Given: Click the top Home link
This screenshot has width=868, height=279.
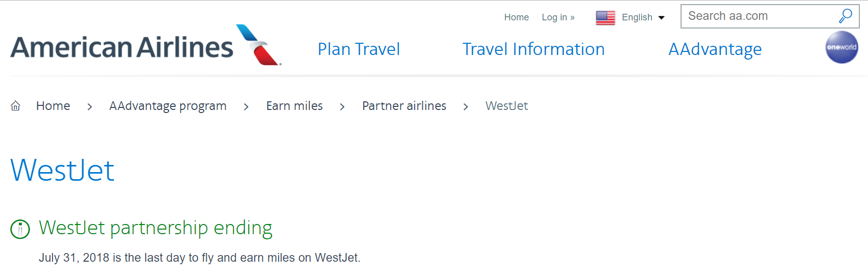Looking at the screenshot, I should [x=516, y=17].
